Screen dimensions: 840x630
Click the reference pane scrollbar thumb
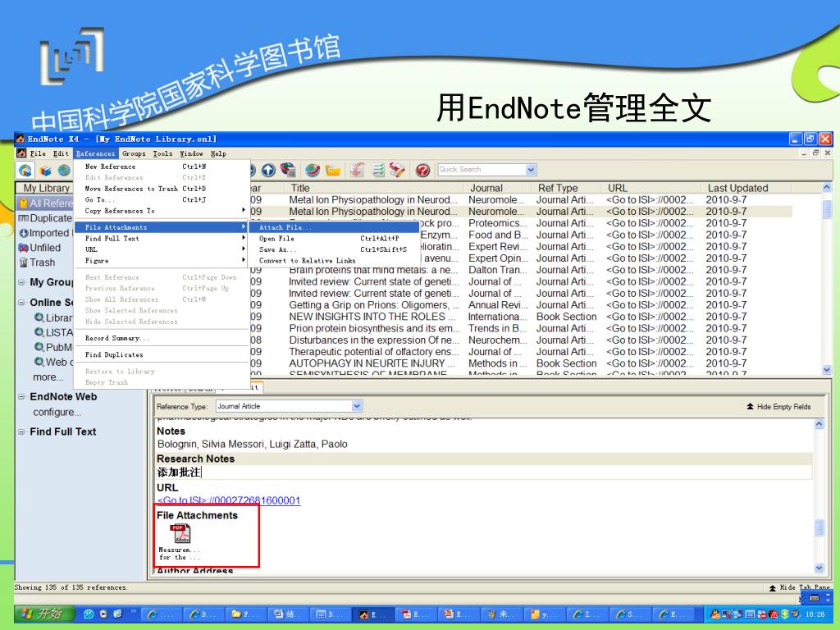(819, 527)
